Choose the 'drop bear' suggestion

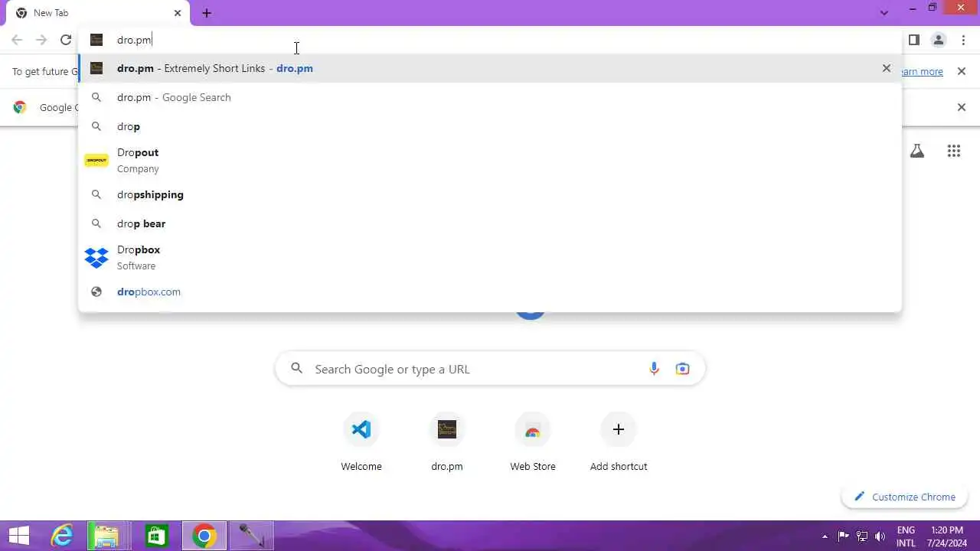490,223
